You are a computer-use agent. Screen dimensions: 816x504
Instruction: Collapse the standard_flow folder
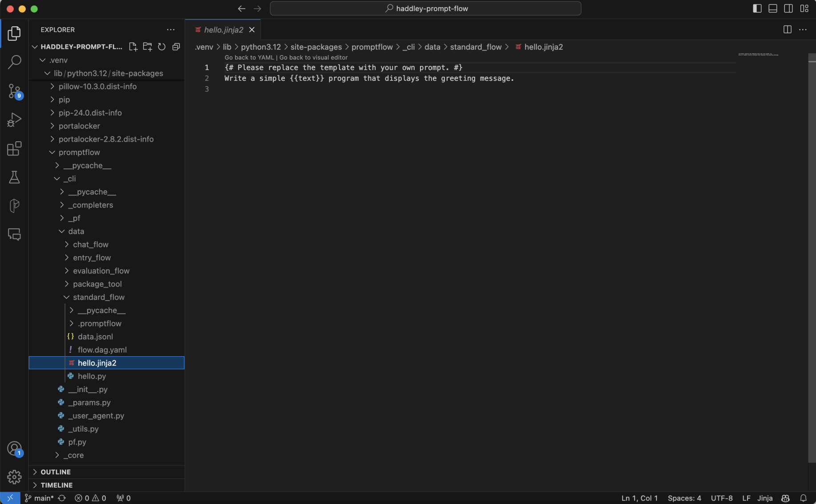tap(98, 297)
